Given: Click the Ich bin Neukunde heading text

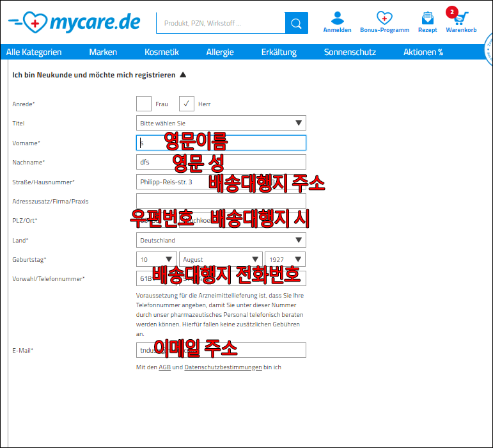Looking at the screenshot, I should point(94,75).
